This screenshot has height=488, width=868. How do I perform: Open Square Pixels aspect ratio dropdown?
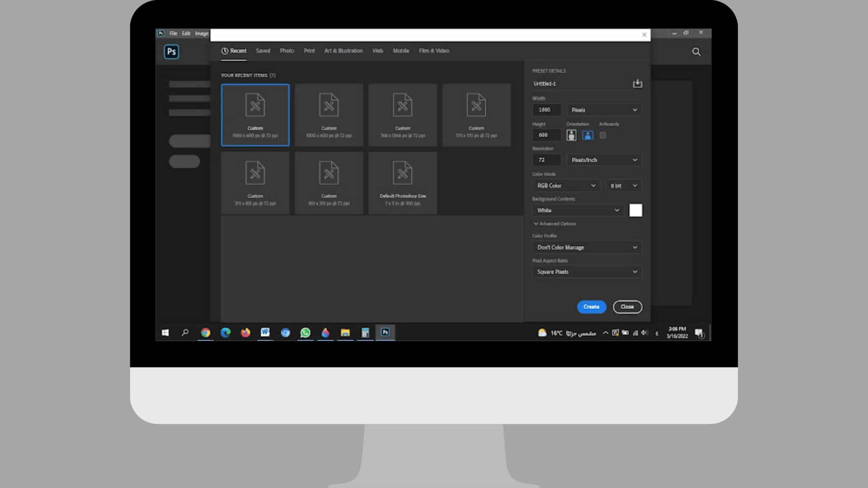click(x=587, y=272)
